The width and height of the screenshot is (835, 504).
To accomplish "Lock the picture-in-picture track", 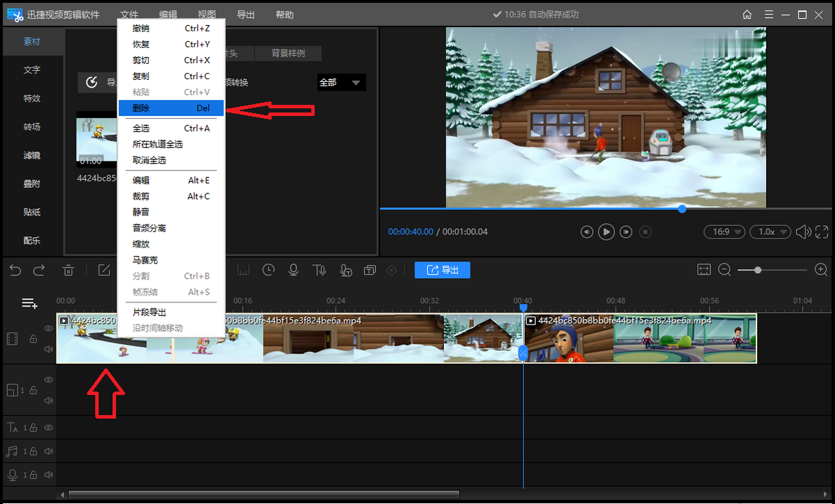I will (x=33, y=390).
